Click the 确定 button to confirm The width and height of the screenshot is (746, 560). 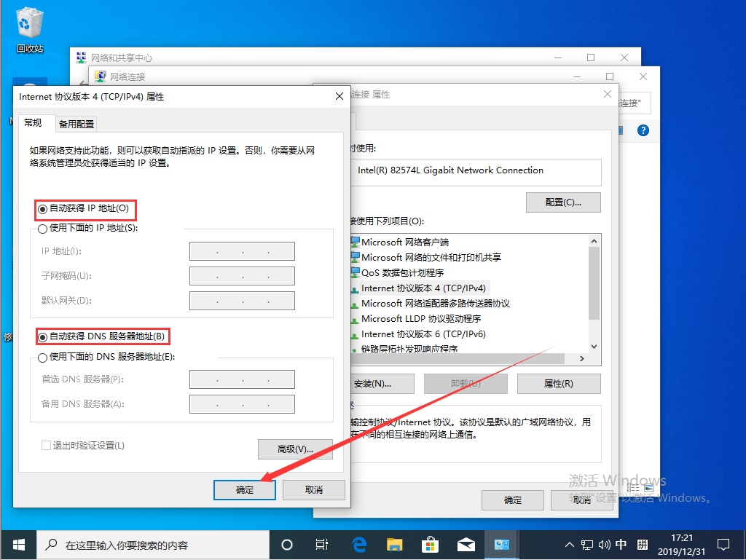tap(244, 489)
